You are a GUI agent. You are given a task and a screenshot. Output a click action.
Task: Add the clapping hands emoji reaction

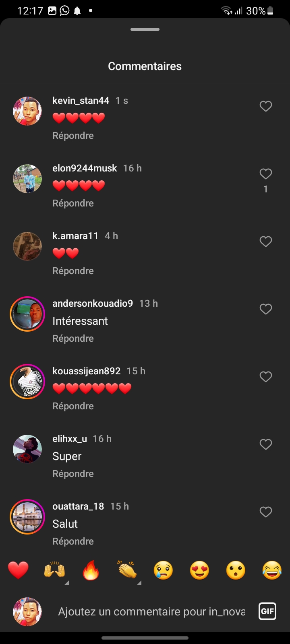pos(127,570)
